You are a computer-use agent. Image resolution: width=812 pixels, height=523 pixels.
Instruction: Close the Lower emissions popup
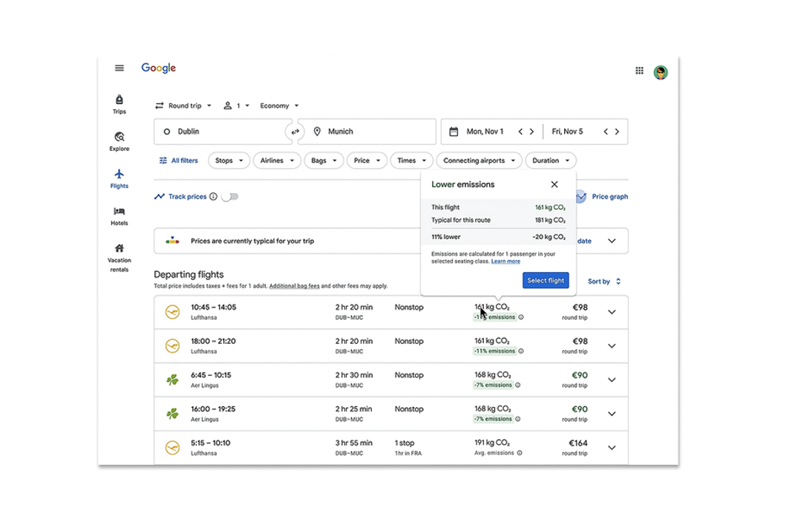pos(554,184)
